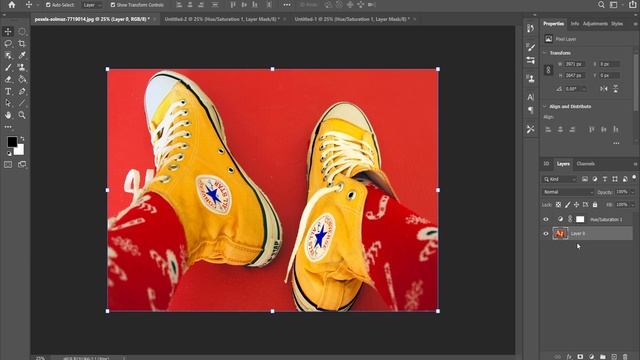Add a layer style with the fx icon
The image size is (640, 360).
coord(569,356)
